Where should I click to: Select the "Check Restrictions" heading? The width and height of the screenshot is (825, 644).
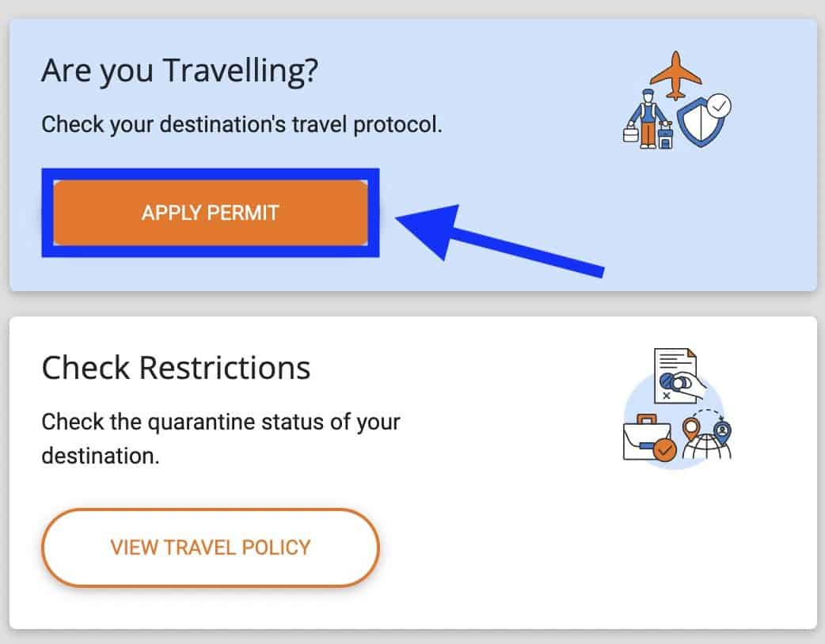[x=176, y=368]
